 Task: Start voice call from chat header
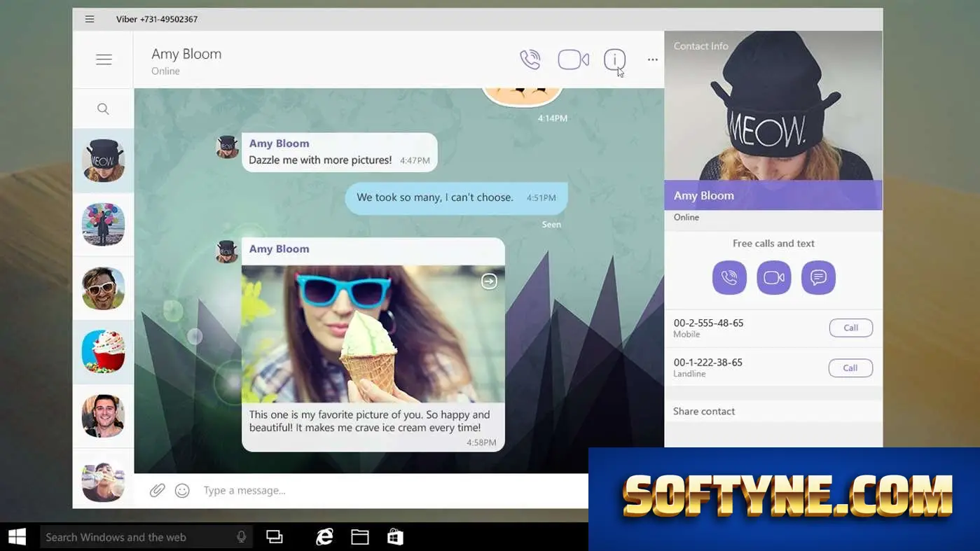tap(530, 60)
